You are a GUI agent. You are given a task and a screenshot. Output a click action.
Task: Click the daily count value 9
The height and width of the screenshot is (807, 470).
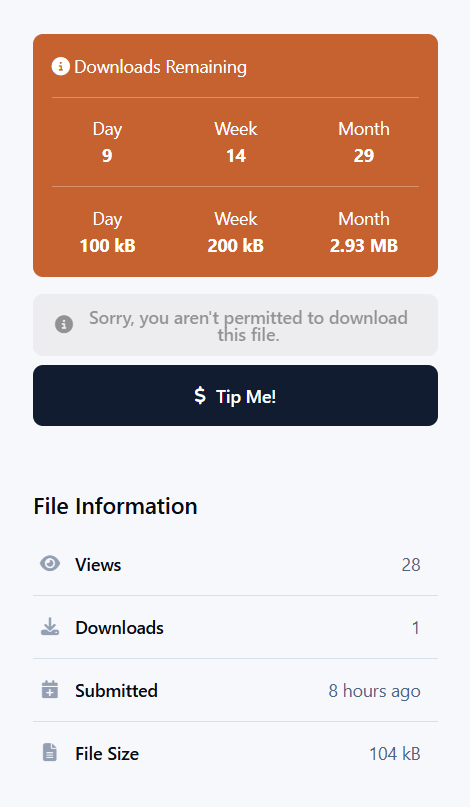107,155
